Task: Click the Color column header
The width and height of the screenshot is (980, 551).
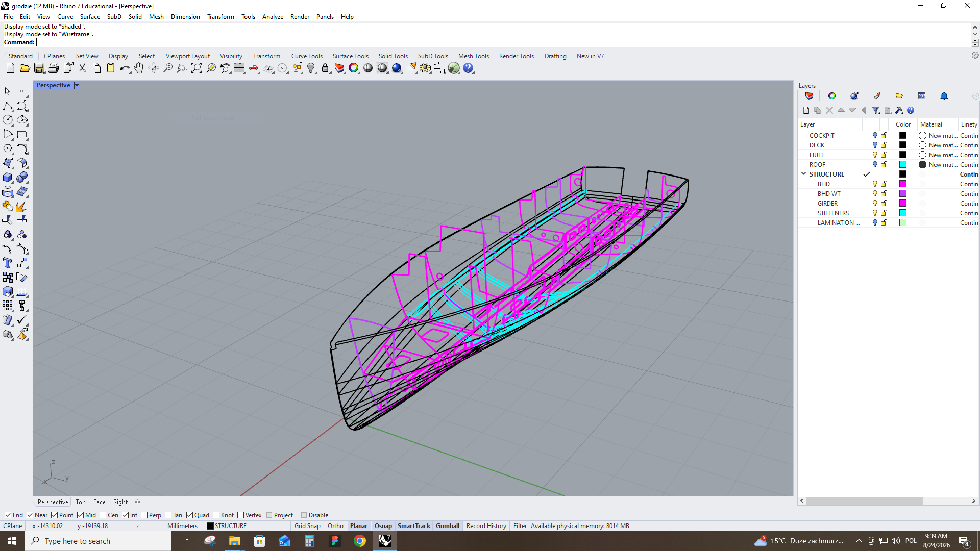Action: pyautogui.click(x=903, y=124)
